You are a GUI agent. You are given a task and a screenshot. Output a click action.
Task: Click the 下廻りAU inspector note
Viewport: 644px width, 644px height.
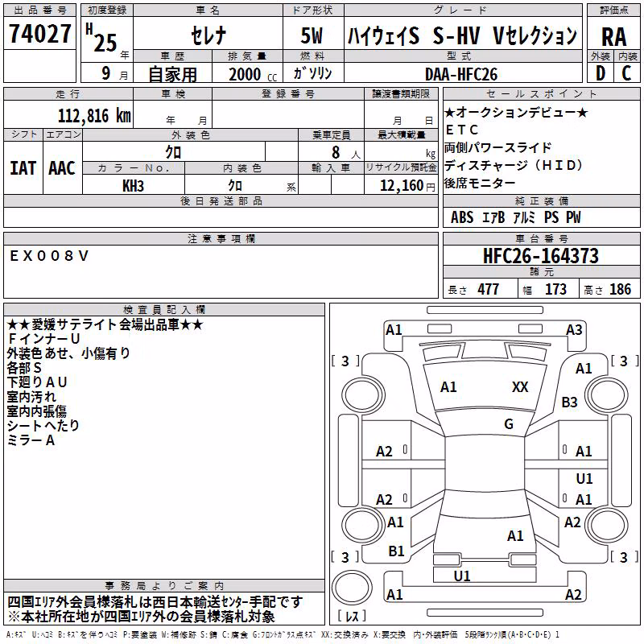coord(37,382)
